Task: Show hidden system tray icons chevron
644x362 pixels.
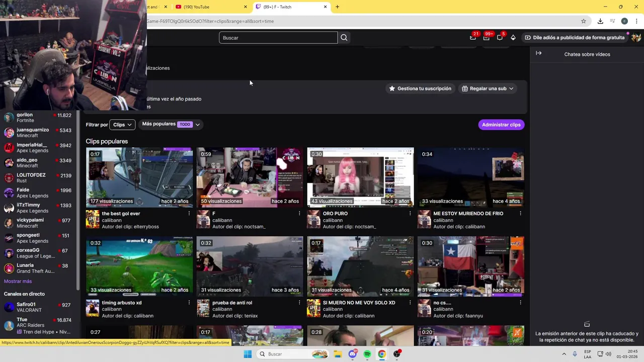Action: coord(563,354)
